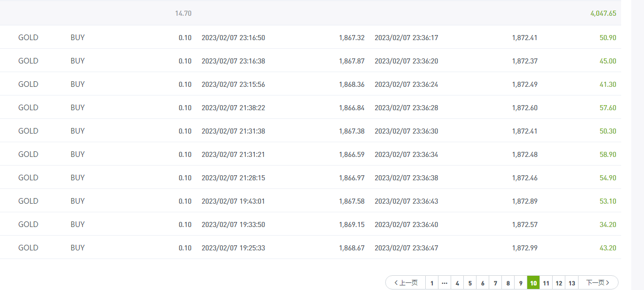Click open price 1,868.67
The image size is (644, 290).
(352, 248)
